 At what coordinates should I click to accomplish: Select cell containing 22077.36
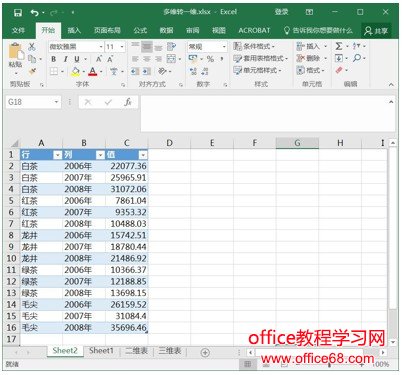click(127, 166)
